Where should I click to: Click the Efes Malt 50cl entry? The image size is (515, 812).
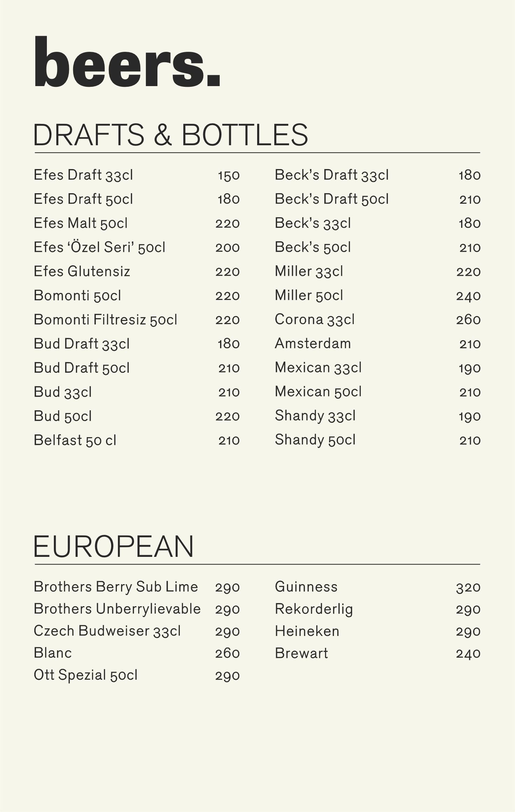click(x=80, y=223)
